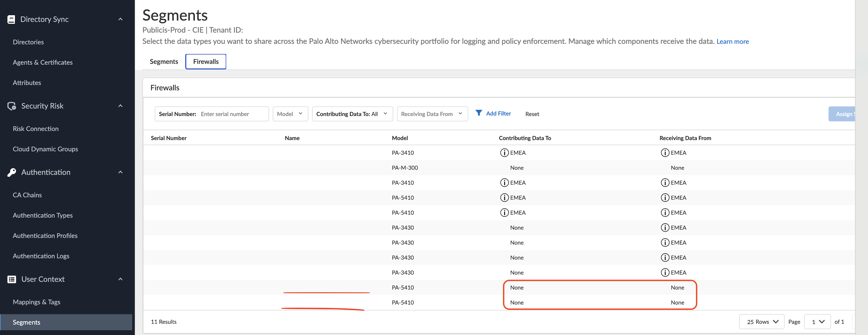Click the Reset filters button
This screenshot has height=335, width=868.
[x=532, y=114]
